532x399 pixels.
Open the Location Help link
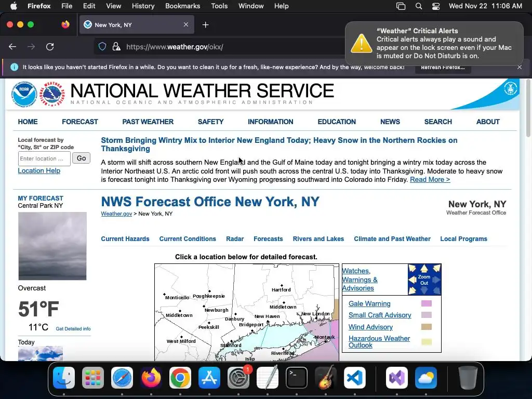click(39, 170)
